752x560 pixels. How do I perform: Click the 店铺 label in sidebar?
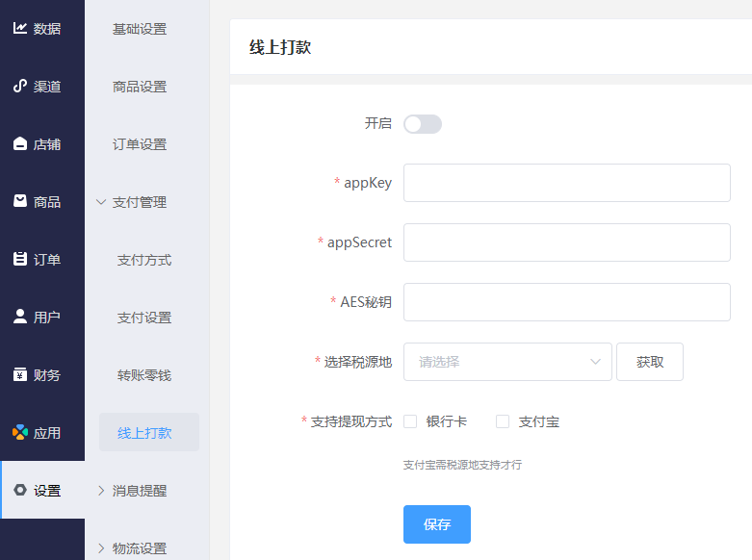(x=47, y=143)
